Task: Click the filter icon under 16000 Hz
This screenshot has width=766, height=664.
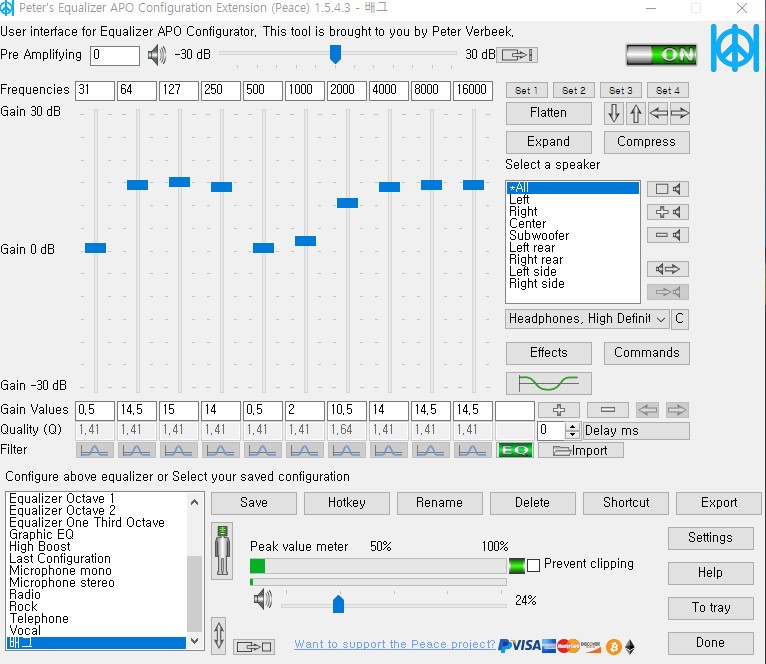Action: pos(473,450)
